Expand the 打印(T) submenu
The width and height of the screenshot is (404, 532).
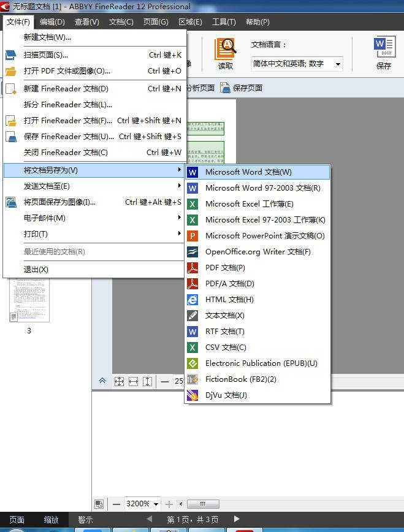click(x=94, y=234)
